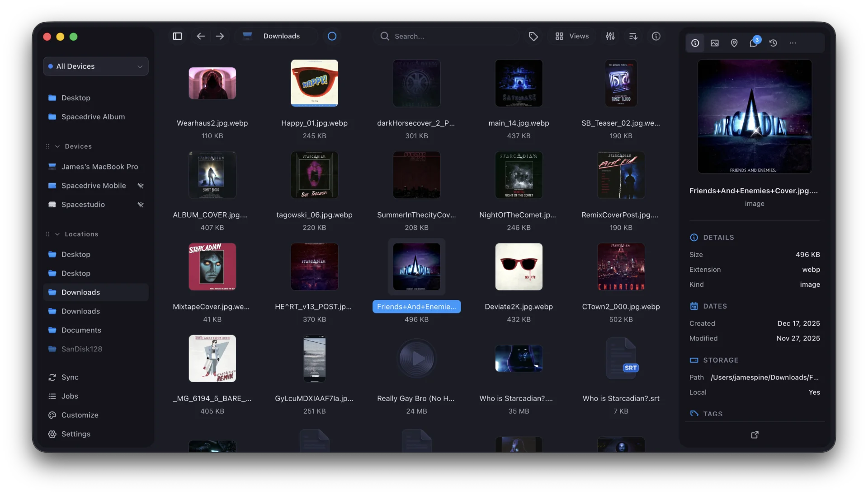Open Jobs in the sidebar
868x495 pixels.
(95, 396)
